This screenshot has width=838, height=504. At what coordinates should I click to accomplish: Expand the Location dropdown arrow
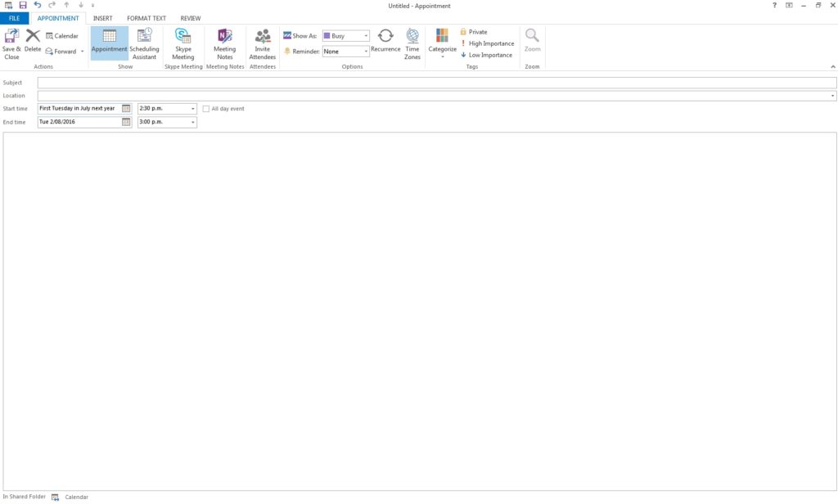[832, 96]
